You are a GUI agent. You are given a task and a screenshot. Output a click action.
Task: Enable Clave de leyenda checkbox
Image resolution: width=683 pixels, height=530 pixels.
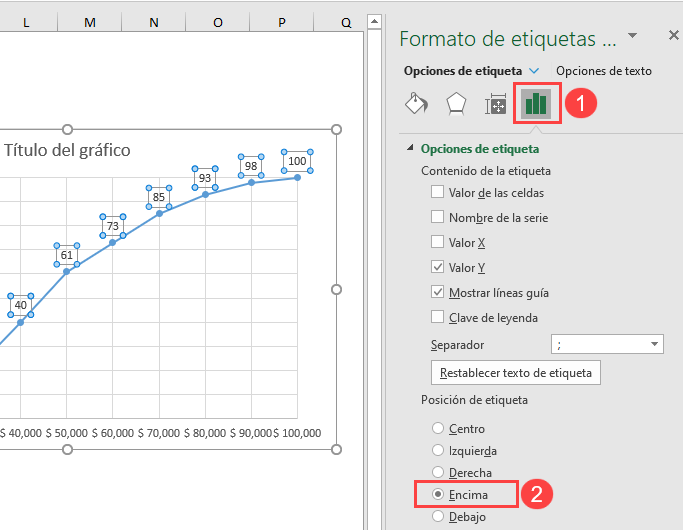point(437,317)
